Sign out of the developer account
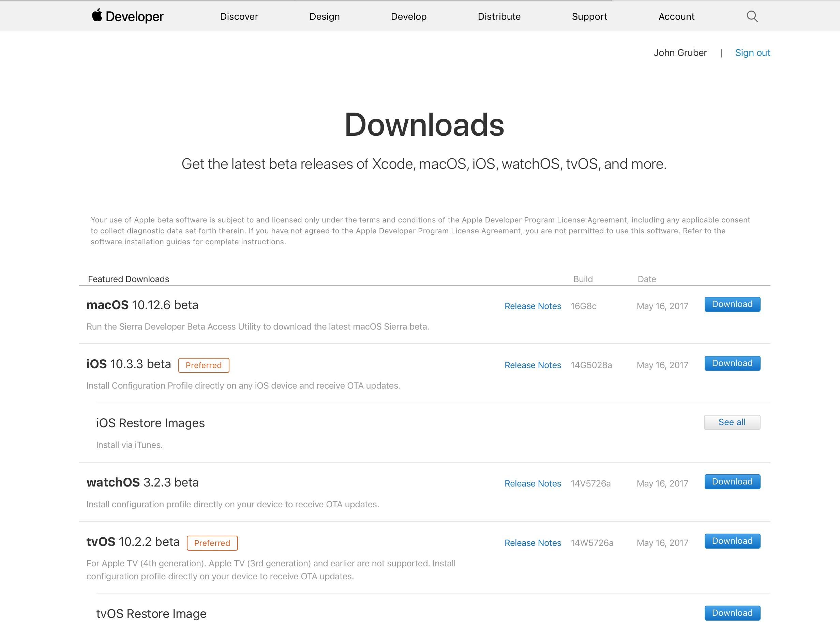 point(752,53)
